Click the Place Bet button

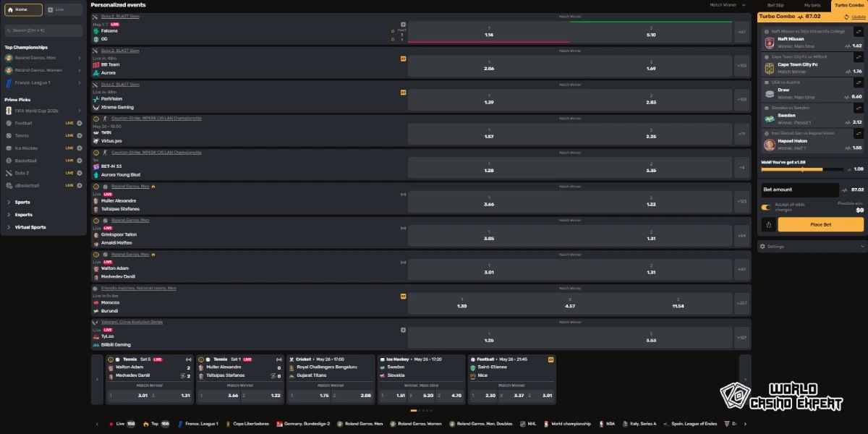(x=821, y=225)
